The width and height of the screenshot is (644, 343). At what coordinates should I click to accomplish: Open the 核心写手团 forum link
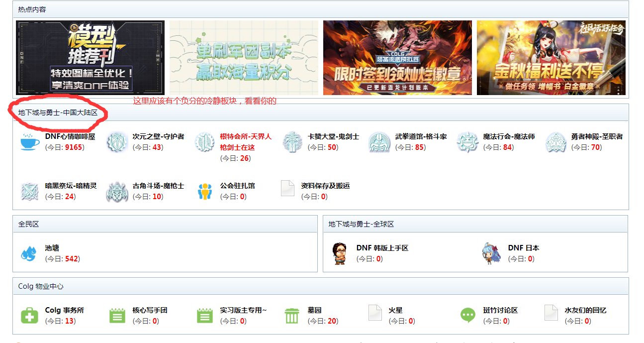click(x=150, y=310)
